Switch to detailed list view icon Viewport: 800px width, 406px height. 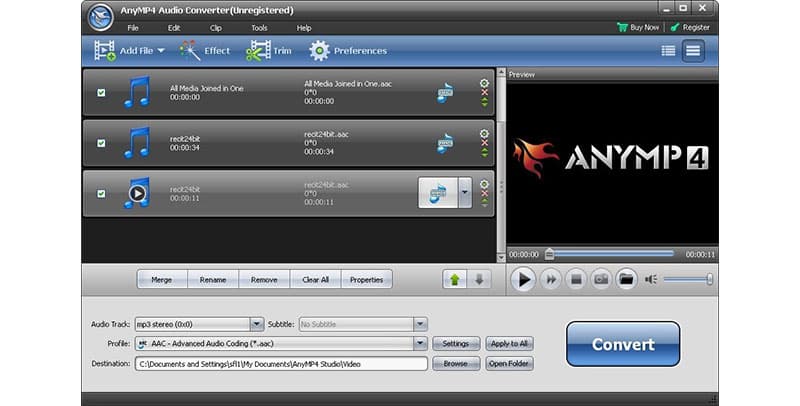(x=668, y=50)
